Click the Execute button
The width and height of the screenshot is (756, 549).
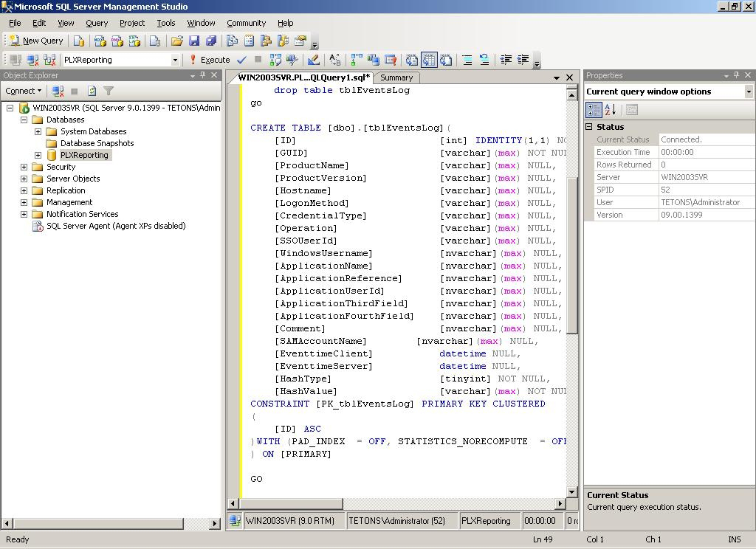pos(210,60)
